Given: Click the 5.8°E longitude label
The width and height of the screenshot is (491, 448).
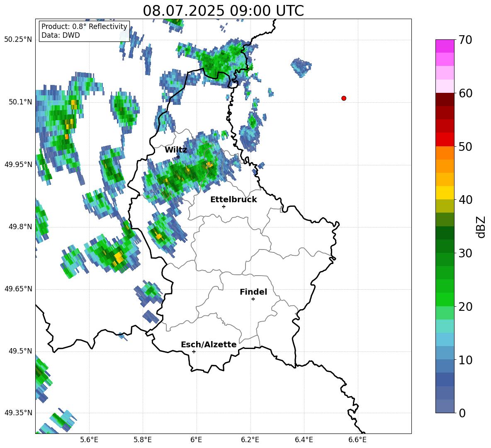Looking at the screenshot, I should (143, 440).
